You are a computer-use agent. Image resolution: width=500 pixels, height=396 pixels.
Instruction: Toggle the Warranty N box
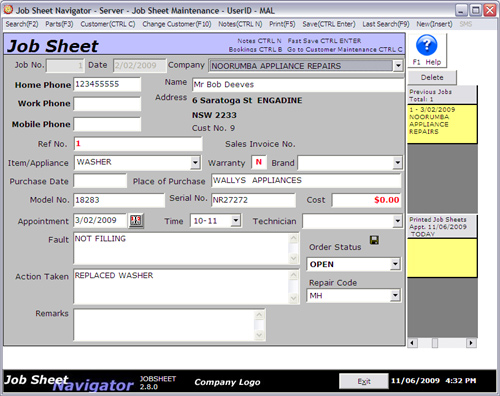[259, 162]
